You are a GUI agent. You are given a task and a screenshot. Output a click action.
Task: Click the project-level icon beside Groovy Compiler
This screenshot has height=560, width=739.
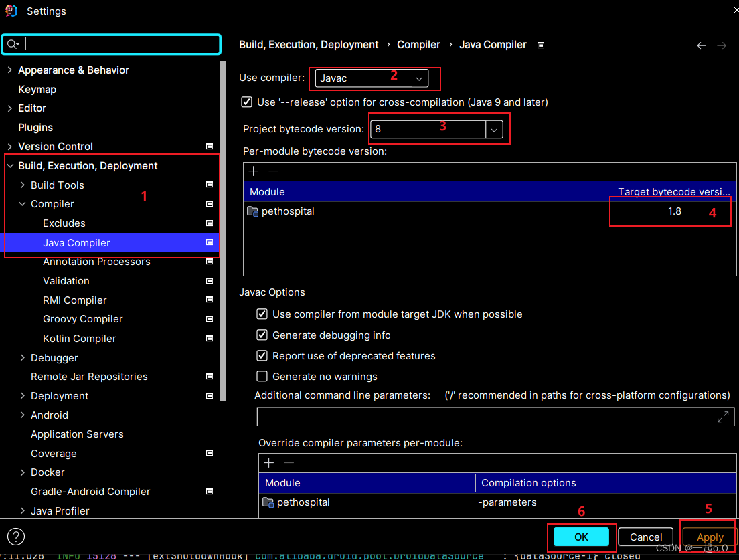(x=210, y=319)
